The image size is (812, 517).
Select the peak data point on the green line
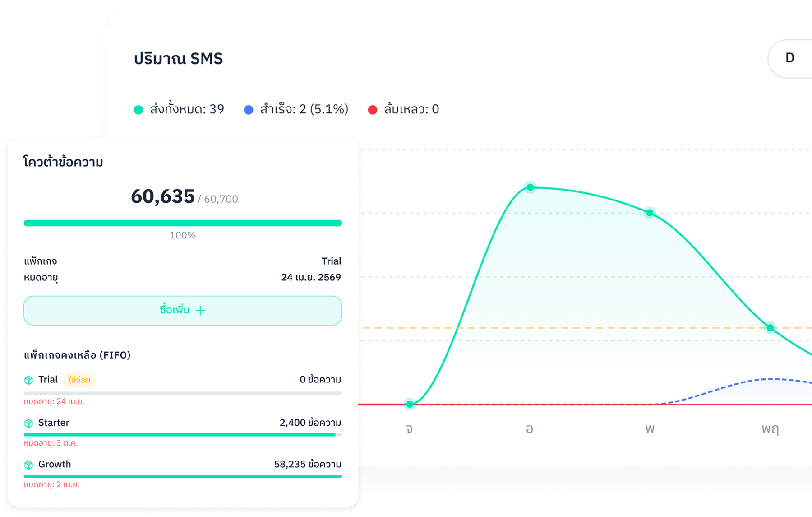(530, 187)
